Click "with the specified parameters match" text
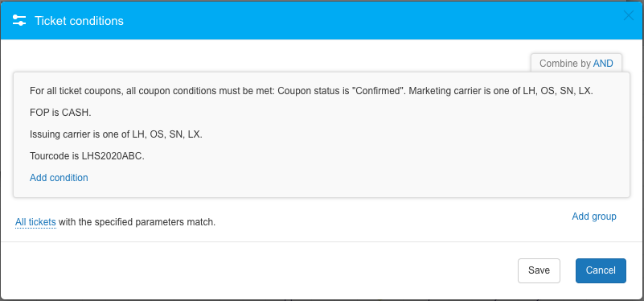Image resolution: width=644 pixels, height=301 pixels. 137,222
